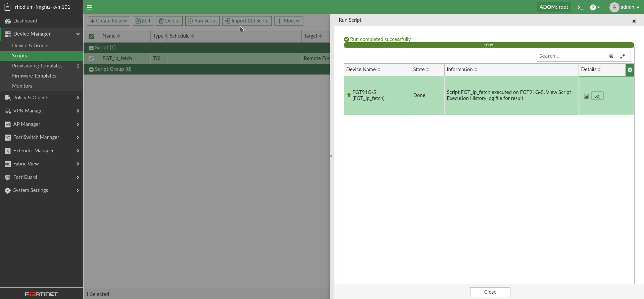Switch the ADOM: root selector
Image resolution: width=644 pixels, height=299 pixels.
(x=554, y=7)
